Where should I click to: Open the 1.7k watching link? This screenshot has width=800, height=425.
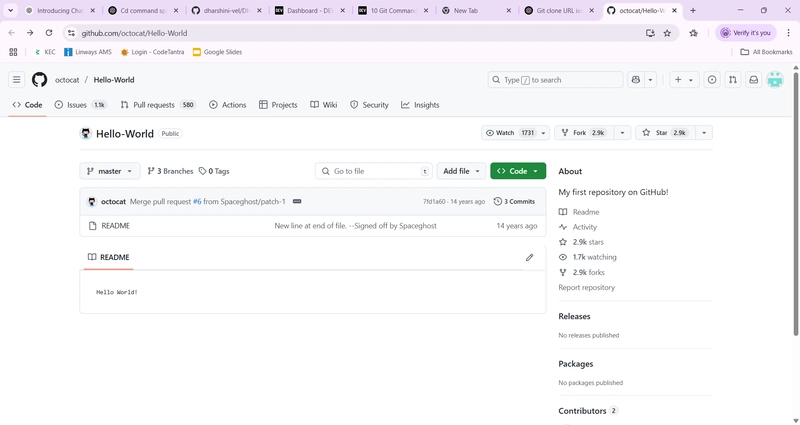(x=588, y=257)
